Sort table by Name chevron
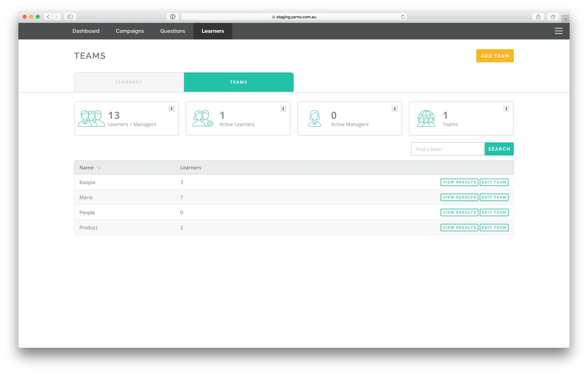Image resolution: width=588 pixels, height=374 pixels. coord(99,168)
